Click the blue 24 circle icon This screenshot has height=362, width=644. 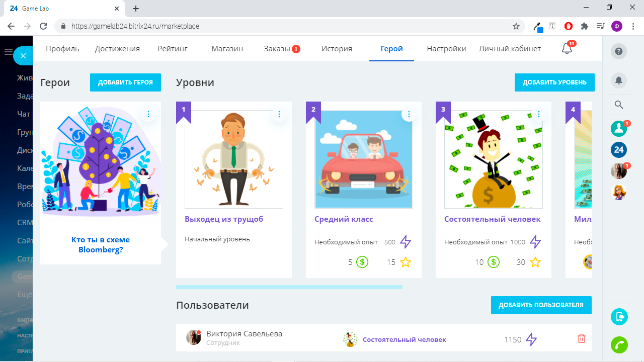pos(619,150)
